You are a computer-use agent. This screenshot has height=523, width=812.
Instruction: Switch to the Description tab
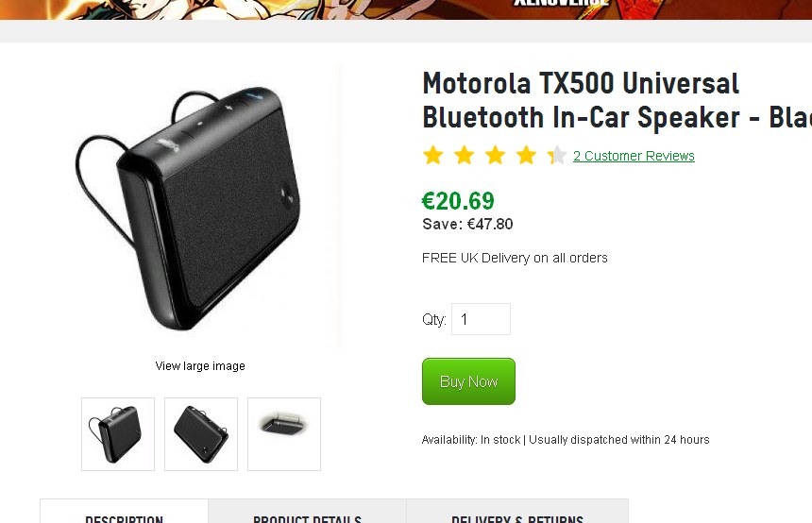[x=124, y=516]
